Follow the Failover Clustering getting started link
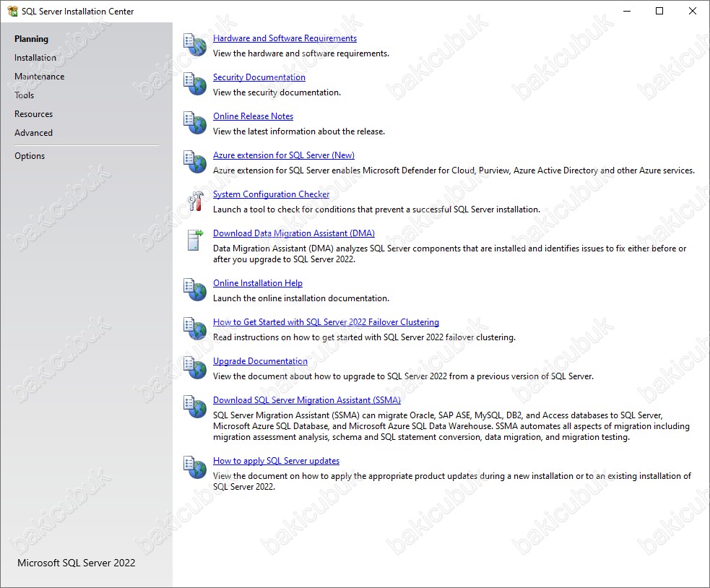Image resolution: width=710 pixels, height=588 pixels. pyautogui.click(x=326, y=322)
